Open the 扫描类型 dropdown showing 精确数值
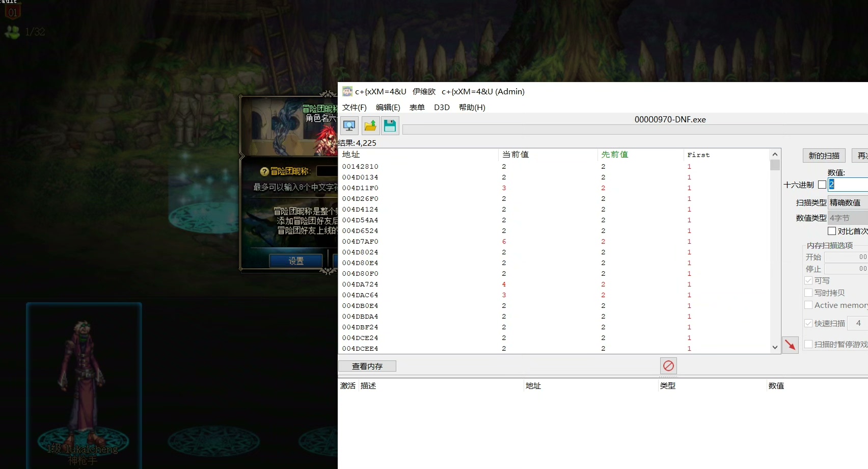This screenshot has width=868, height=469. click(848, 202)
